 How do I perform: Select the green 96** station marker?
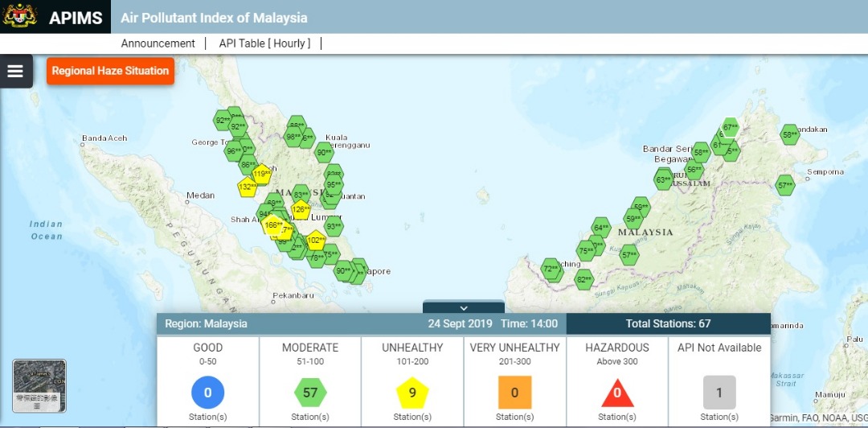tap(234, 150)
